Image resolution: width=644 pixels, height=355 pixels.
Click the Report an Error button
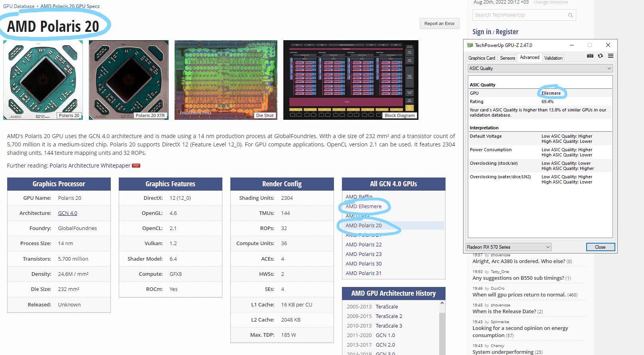[x=440, y=23]
